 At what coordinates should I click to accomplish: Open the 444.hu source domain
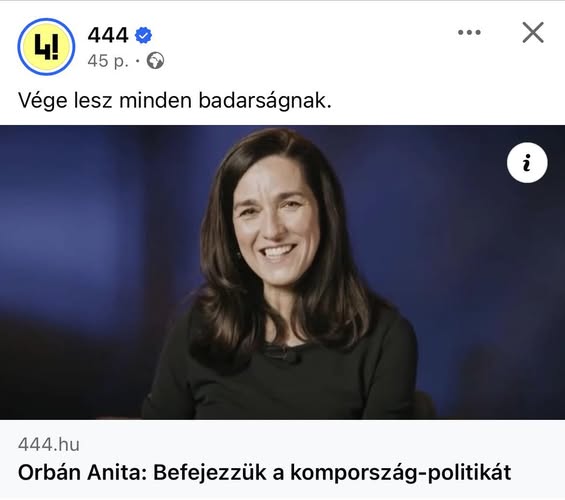coord(49,444)
